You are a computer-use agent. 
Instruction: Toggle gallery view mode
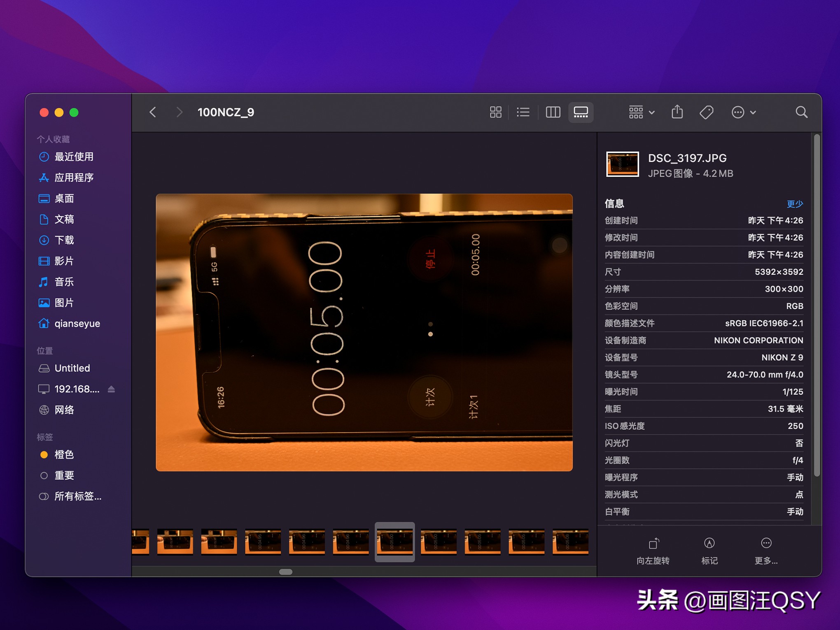point(581,112)
